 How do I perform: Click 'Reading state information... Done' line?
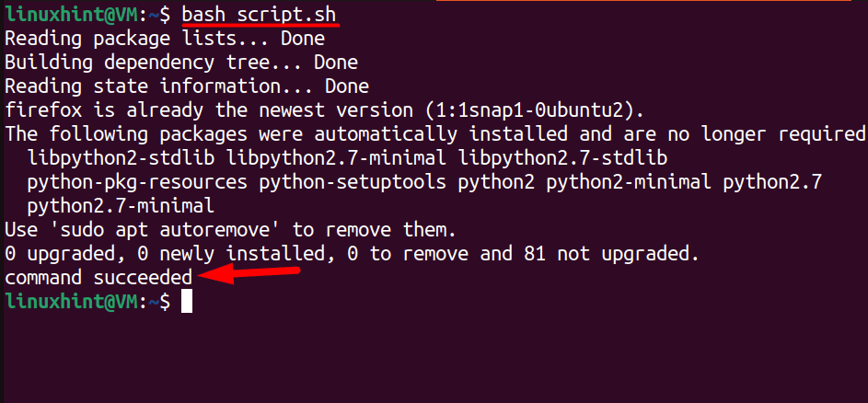187,86
